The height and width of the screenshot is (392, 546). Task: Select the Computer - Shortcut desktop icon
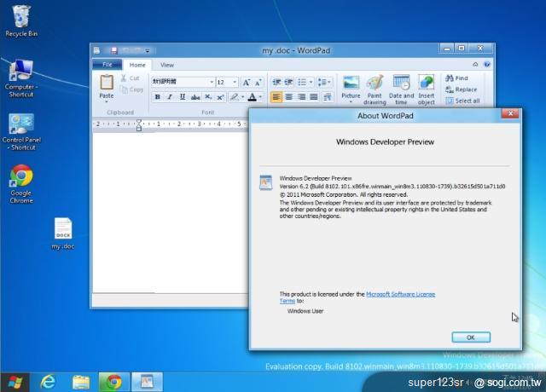click(x=21, y=78)
